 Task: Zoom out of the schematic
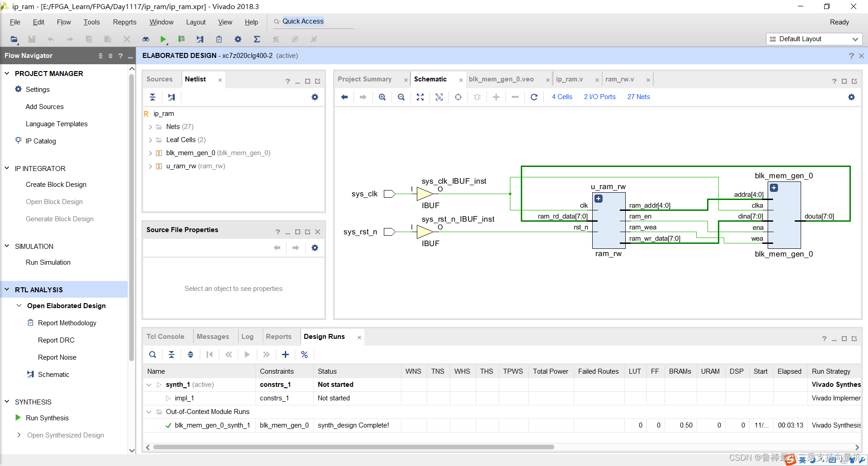(401, 97)
